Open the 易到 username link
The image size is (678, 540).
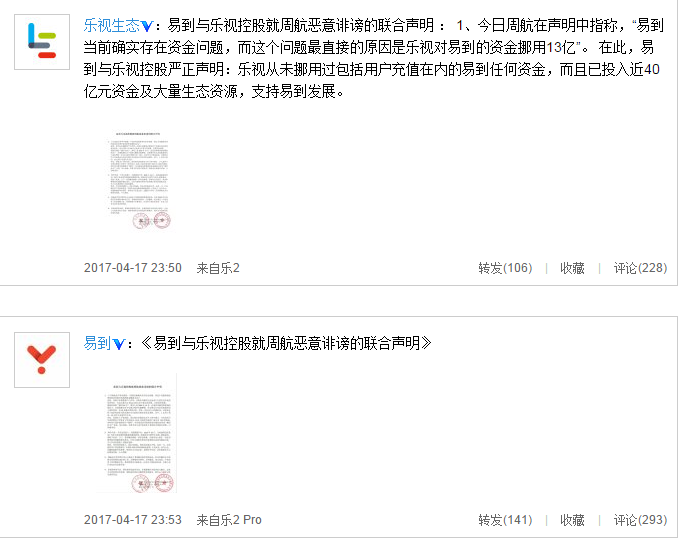[x=97, y=344]
